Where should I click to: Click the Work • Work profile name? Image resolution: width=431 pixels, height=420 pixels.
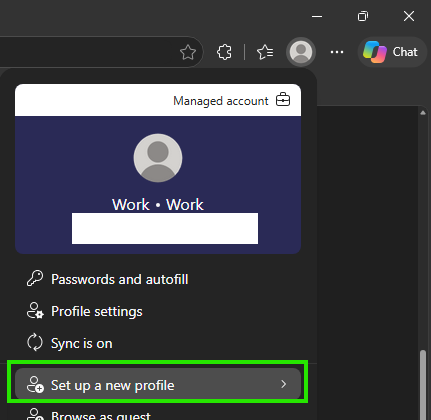pyautogui.click(x=158, y=204)
